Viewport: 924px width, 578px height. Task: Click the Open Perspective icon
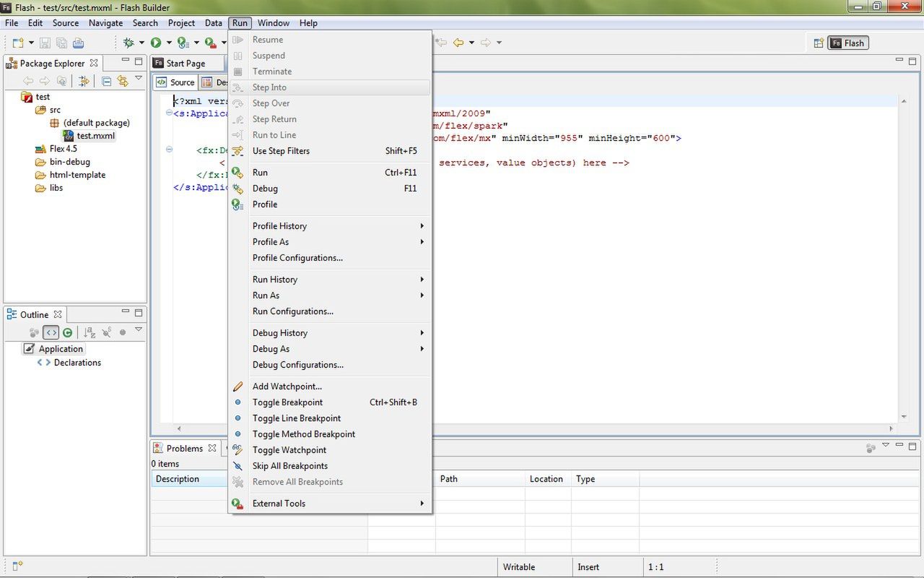click(819, 43)
